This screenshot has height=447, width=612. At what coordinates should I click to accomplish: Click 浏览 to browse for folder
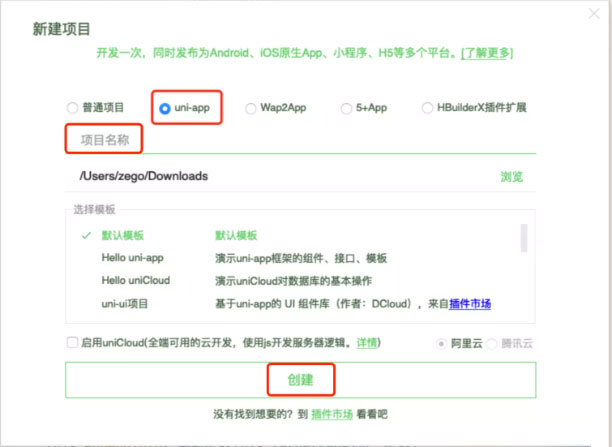[x=511, y=177]
